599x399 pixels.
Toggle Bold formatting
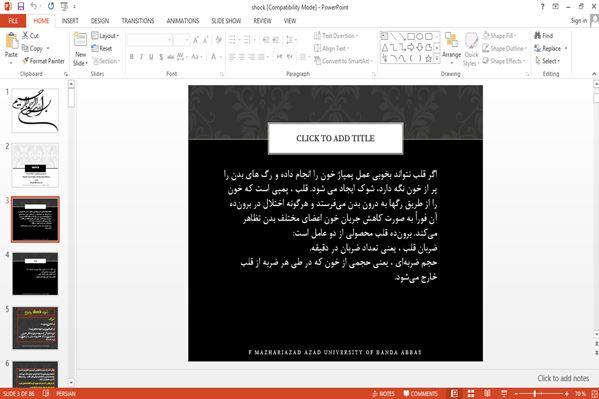coord(131,57)
